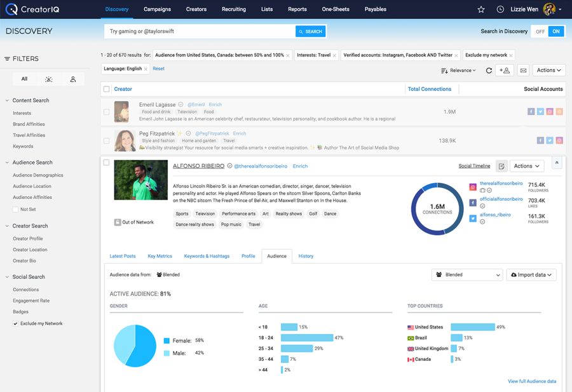Viewport: 572px width, 392px height.
Task: Click Peg Fitzpatrick's Twitter icon
Action: [x=550, y=140]
